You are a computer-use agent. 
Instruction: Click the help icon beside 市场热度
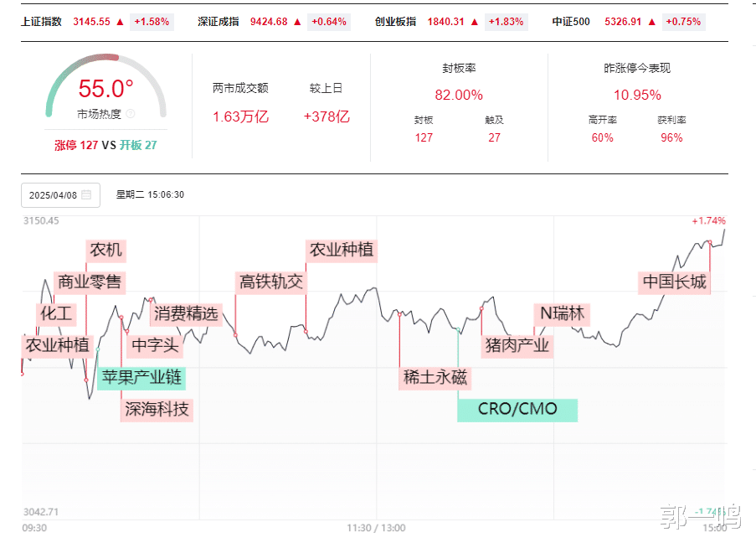130,114
